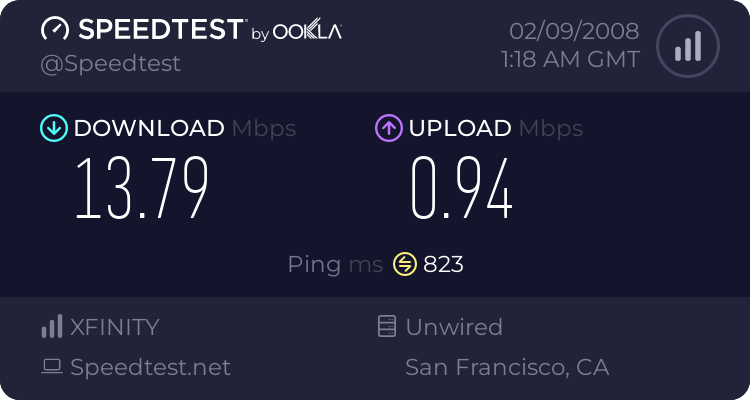The width and height of the screenshot is (750, 400).
Task: Select the 0.94 upload speed value
Action: [x=462, y=189]
